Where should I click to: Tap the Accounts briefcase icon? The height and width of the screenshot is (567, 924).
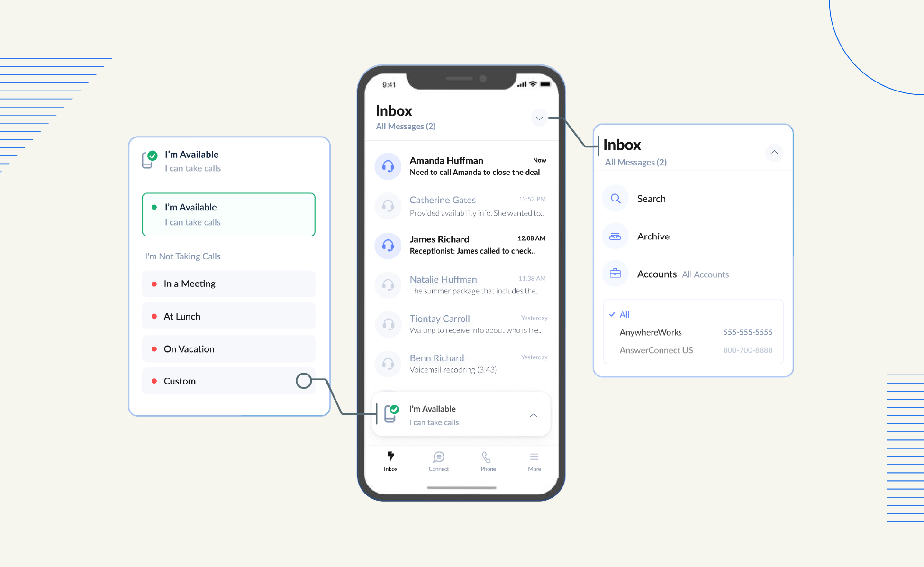(x=615, y=273)
